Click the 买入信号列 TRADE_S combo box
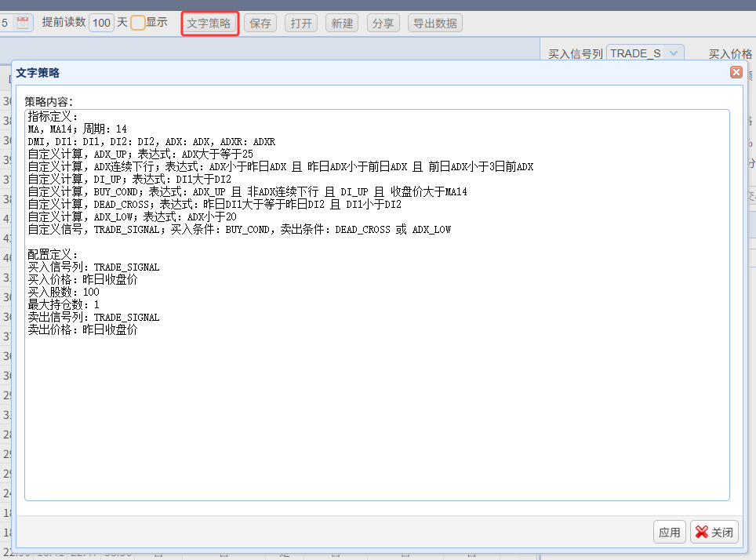 pyautogui.click(x=645, y=53)
